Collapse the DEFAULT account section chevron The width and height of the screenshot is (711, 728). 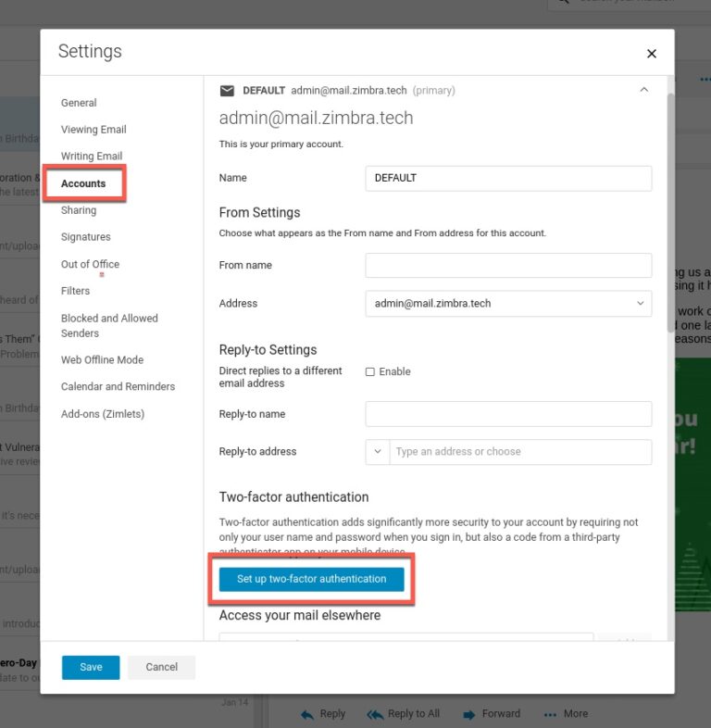click(x=643, y=90)
